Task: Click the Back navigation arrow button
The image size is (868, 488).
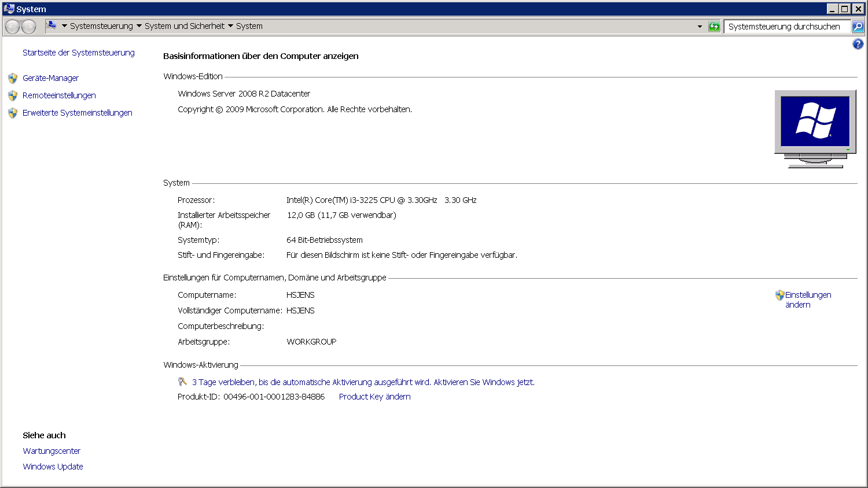Action: click(x=12, y=27)
